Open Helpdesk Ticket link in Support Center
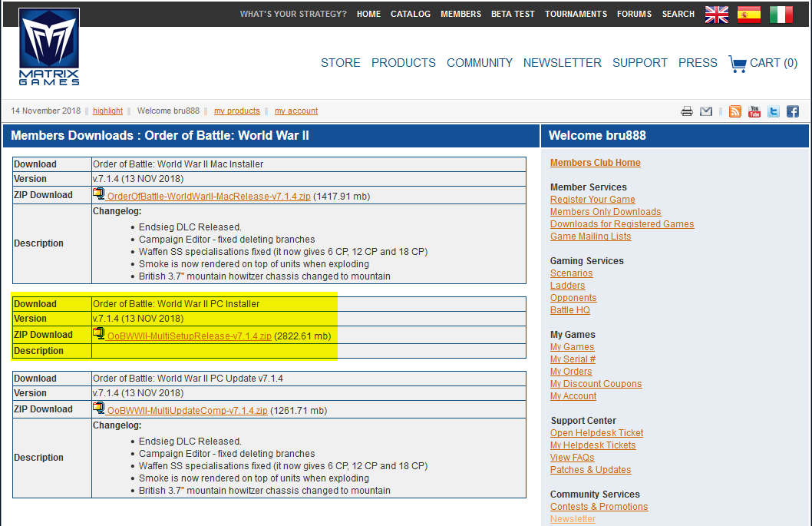Image resolution: width=812 pixels, height=526 pixels. pyautogui.click(x=596, y=433)
